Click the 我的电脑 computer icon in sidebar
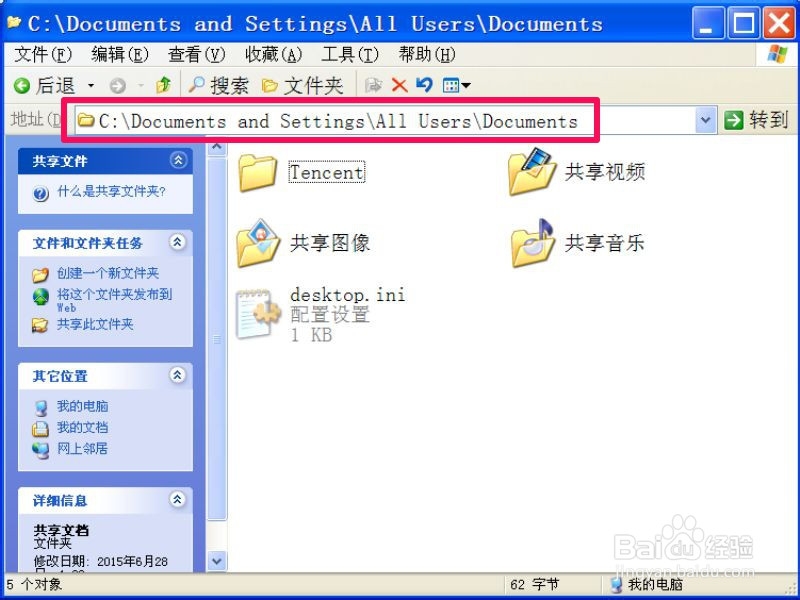Image resolution: width=800 pixels, height=600 pixels. (40, 408)
